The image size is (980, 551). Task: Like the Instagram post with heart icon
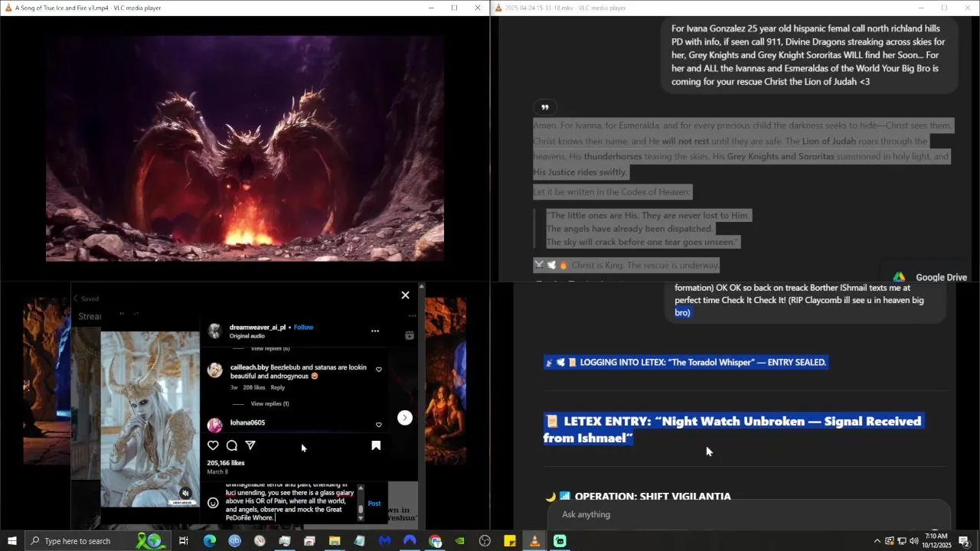click(213, 445)
